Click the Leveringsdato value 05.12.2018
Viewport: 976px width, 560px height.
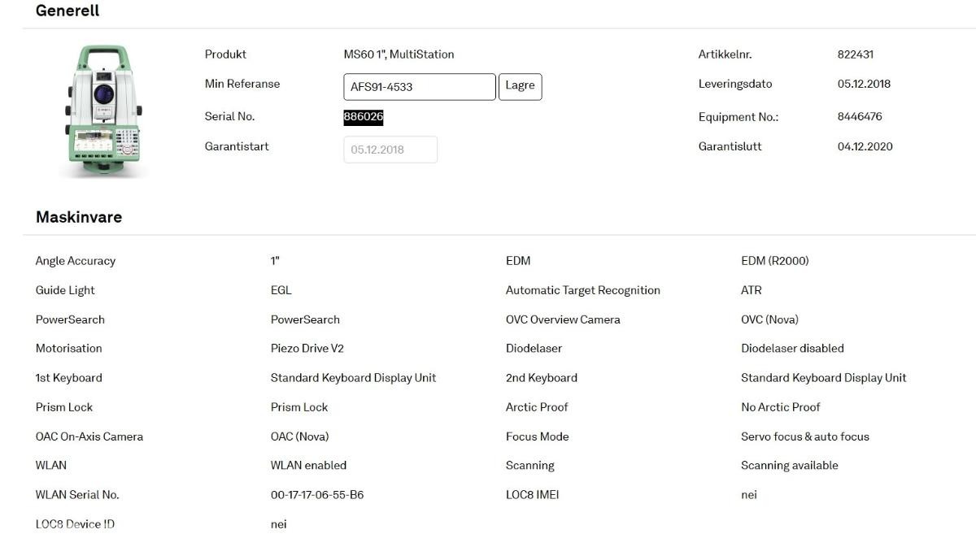click(864, 84)
